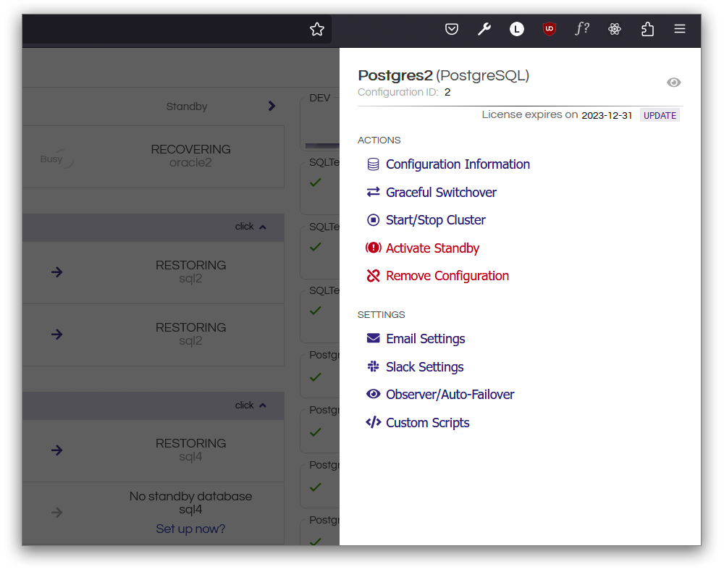The image size is (724, 588).
Task: Open Custom Scripts via the code icon
Action: coord(373,422)
